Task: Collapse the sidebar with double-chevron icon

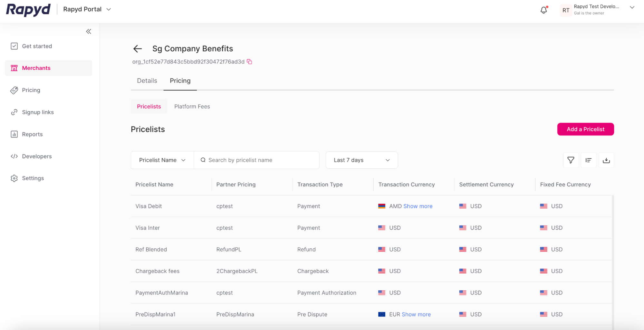Action: 89,31
